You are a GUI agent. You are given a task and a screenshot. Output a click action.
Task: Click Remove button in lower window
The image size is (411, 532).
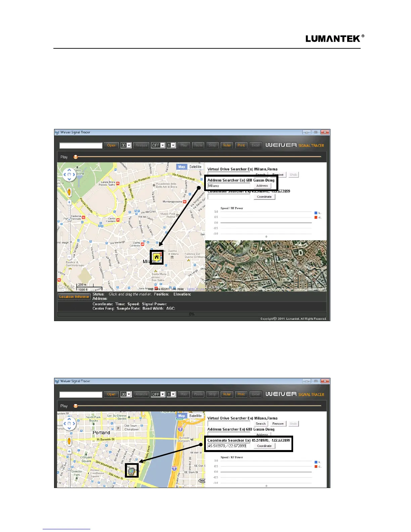pos(278,424)
